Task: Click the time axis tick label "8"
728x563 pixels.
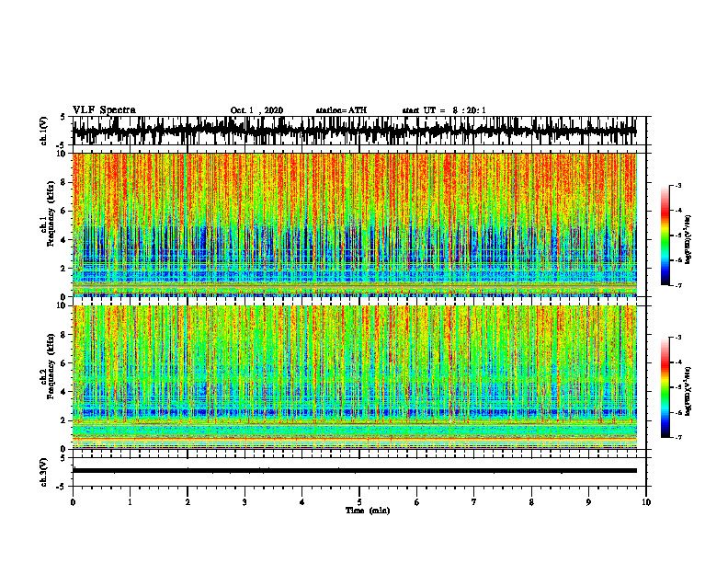Action: [531, 502]
